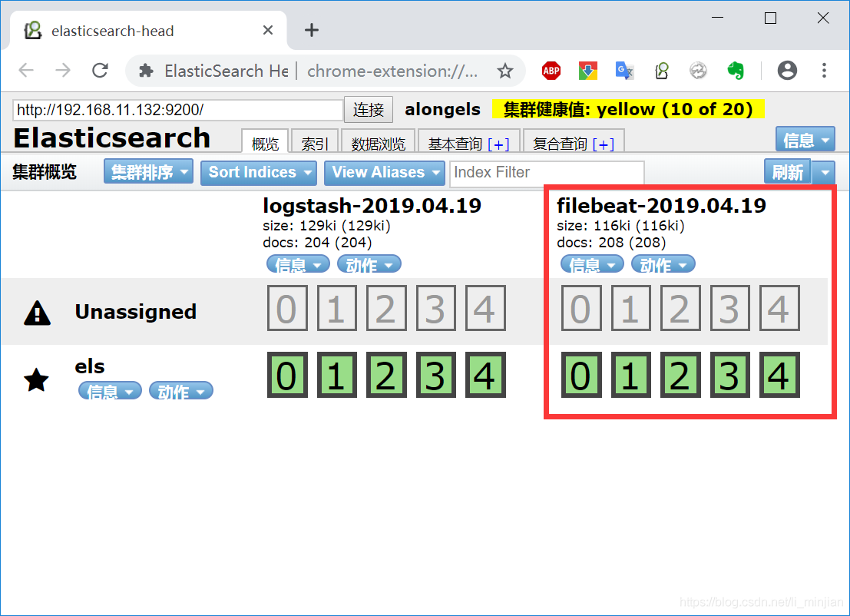This screenshot has height=616, width=850.
Task: Open the elasticsearch-head extension icon in toolbar
Action: [662, 71]
